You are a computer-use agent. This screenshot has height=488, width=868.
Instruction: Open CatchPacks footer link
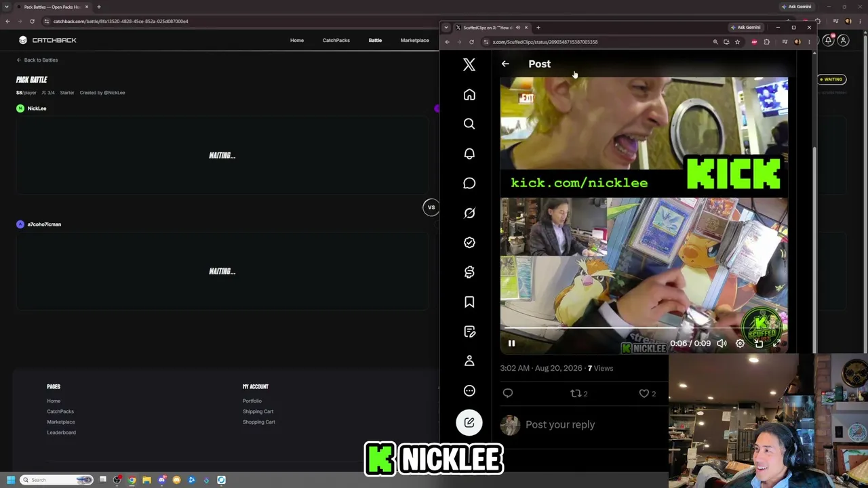click(60, 411)
